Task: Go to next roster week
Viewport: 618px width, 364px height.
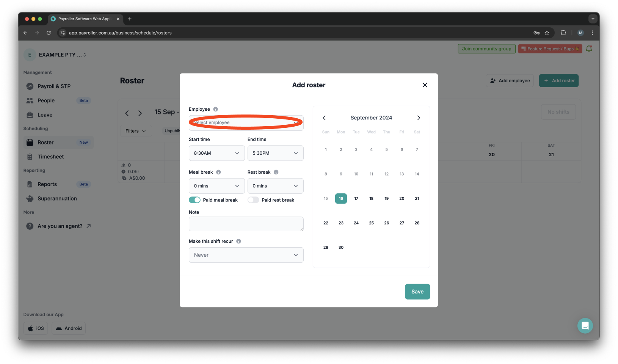Action: pyautogui.click(x=140, y=113)
